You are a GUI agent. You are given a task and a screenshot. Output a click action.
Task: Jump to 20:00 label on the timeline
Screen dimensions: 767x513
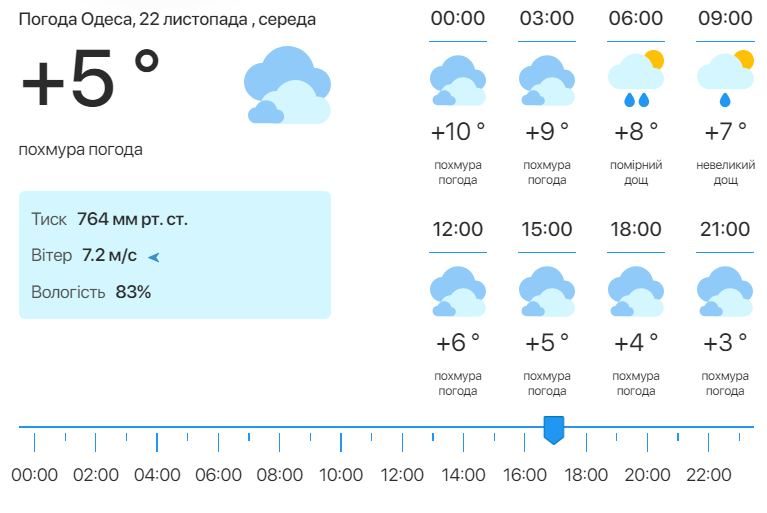[647, 475]
